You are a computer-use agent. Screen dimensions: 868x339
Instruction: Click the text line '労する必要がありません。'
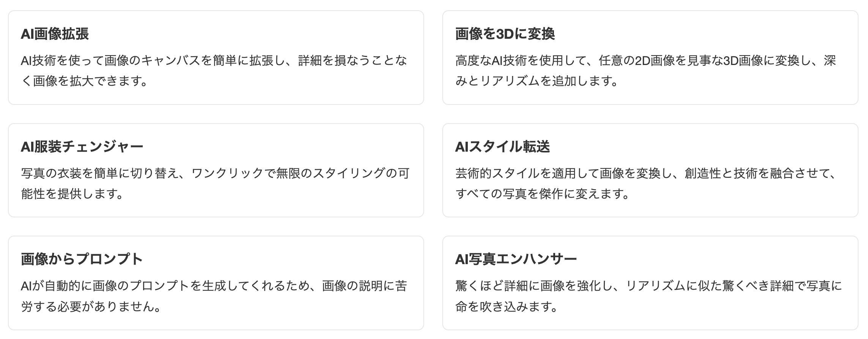[90, 307]
